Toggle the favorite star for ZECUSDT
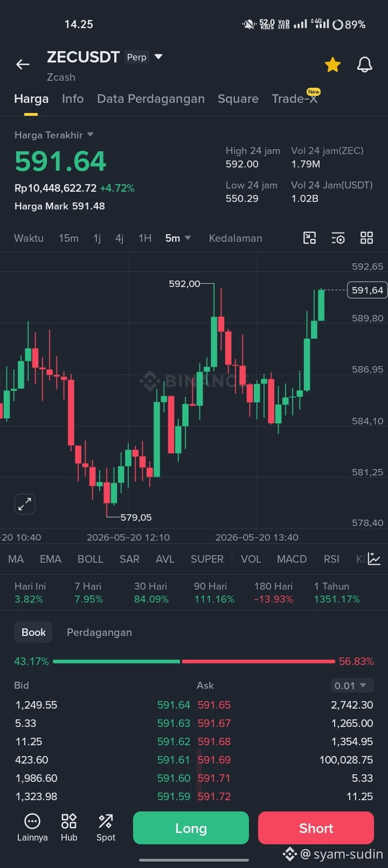This screenshot has width=388, height=868. coord(332,65)
